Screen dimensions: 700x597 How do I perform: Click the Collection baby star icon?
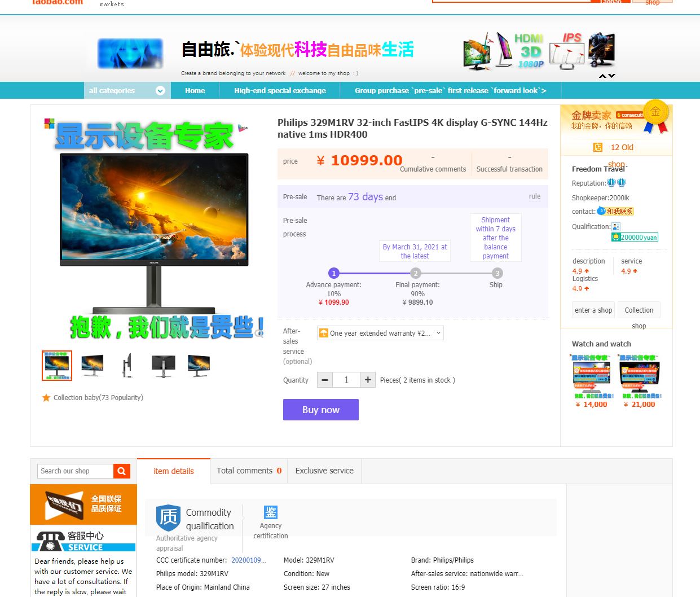(x=46, y=398)
